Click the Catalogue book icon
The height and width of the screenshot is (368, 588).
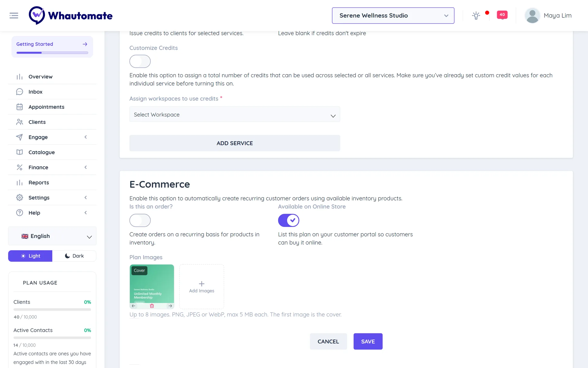click(20, 152)
